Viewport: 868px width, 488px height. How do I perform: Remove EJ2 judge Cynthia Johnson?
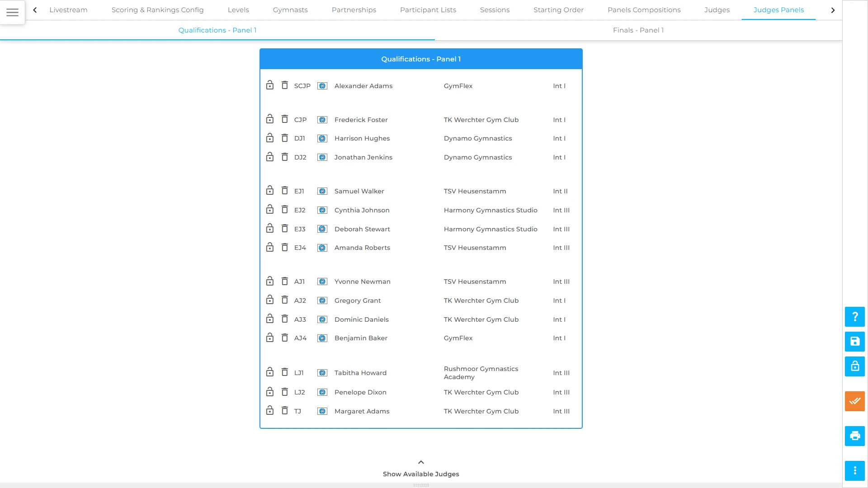pos(285,209)
